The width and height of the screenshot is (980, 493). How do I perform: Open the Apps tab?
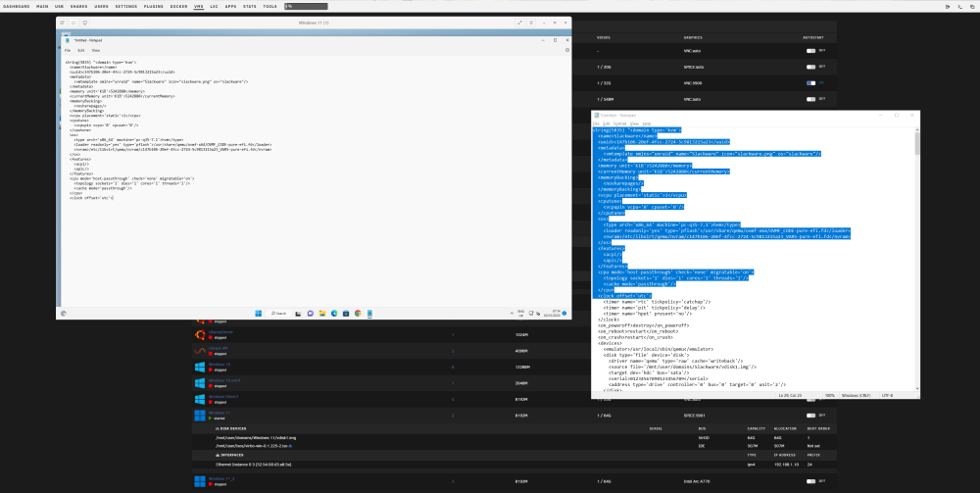tap(230, 6)
